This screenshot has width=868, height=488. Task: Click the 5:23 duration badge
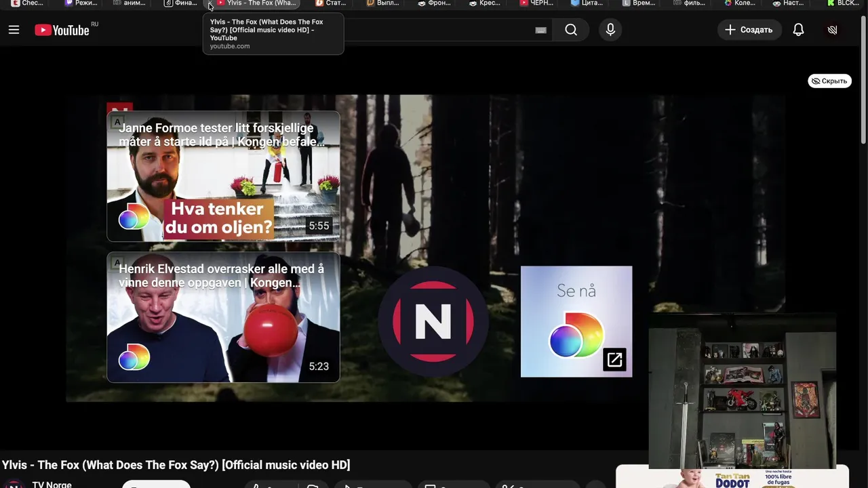click(319, 367)
